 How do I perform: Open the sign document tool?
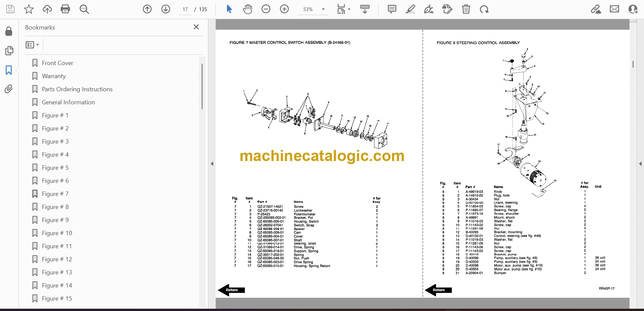(x=429, y=9)
